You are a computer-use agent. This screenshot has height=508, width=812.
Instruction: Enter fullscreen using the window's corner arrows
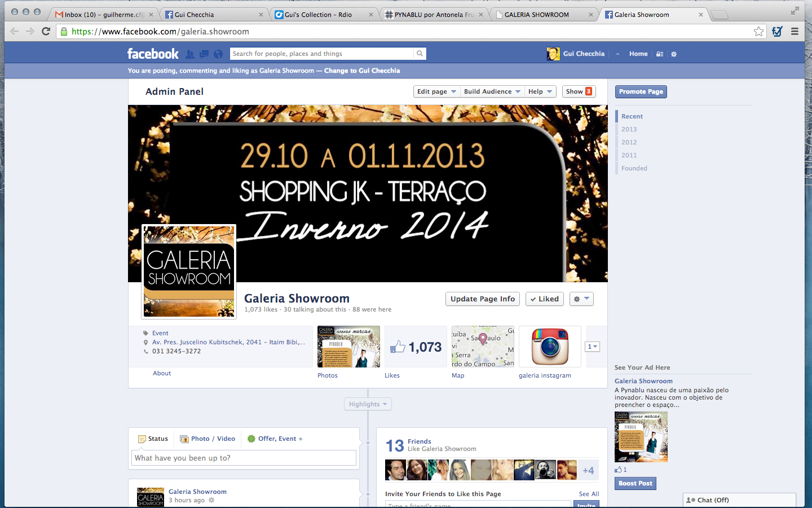(795, 11)
